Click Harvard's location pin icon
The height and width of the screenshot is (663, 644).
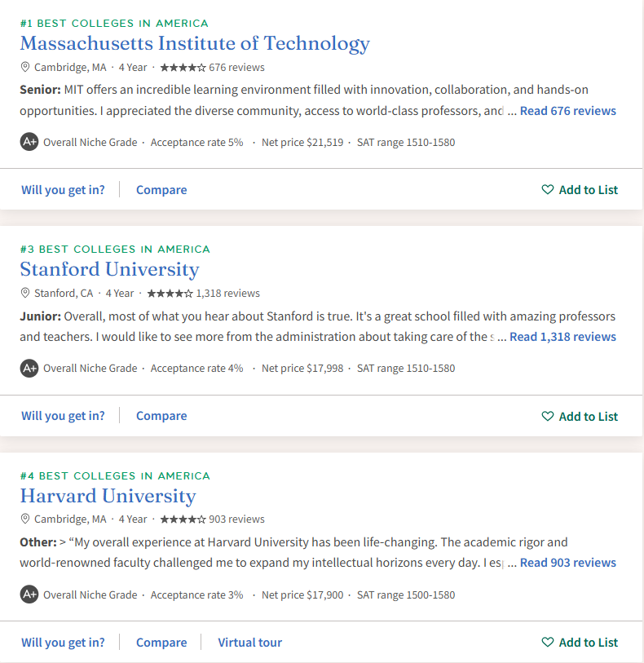[x=25, y=519]
